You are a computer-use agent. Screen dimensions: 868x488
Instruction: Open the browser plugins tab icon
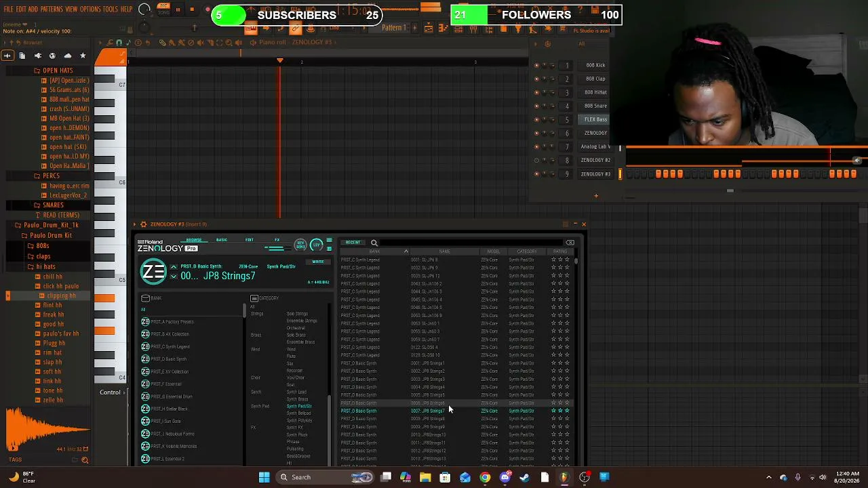[x=37, y=56]
